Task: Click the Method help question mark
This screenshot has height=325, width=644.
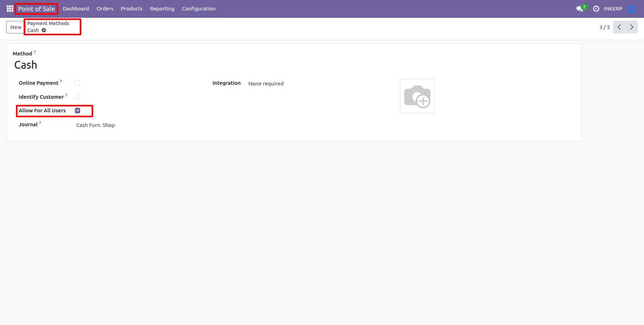Action: [x=34, y=52]
